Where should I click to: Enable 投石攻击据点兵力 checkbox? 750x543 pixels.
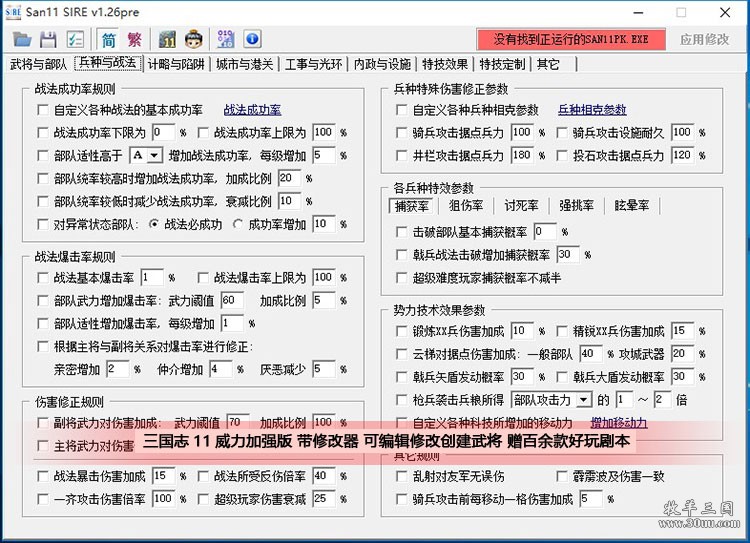click(562, 155)
